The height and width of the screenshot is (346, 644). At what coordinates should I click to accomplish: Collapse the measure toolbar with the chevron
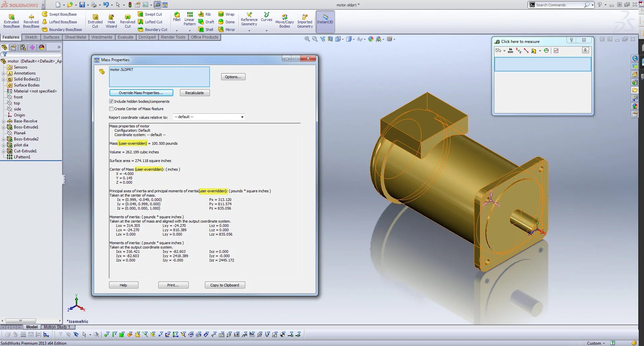click(585, 51)
